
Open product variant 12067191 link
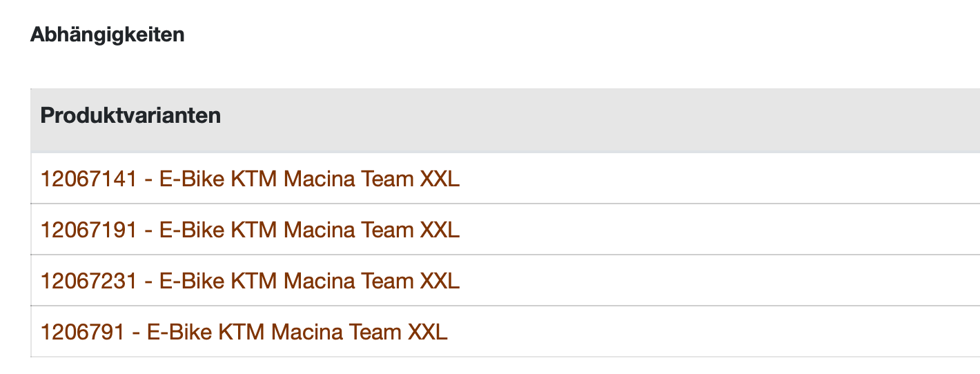click(x=250, y=230)
